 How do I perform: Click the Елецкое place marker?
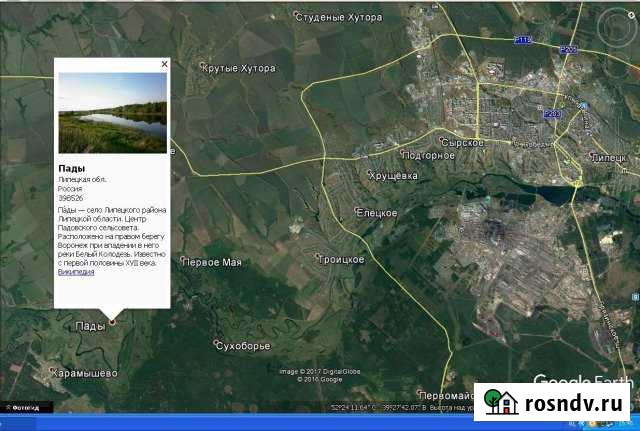tap(358, 212)
